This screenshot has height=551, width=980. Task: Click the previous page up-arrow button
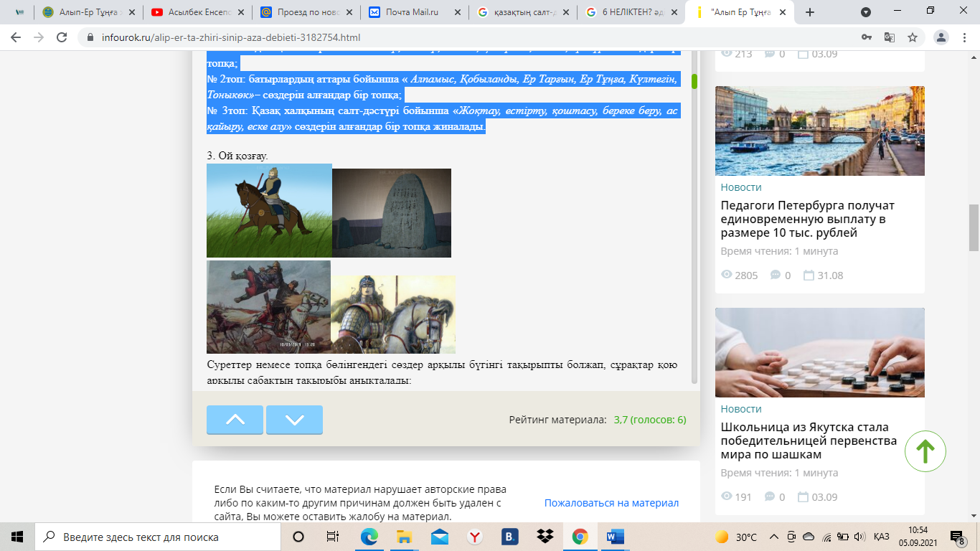click(235, 420)
